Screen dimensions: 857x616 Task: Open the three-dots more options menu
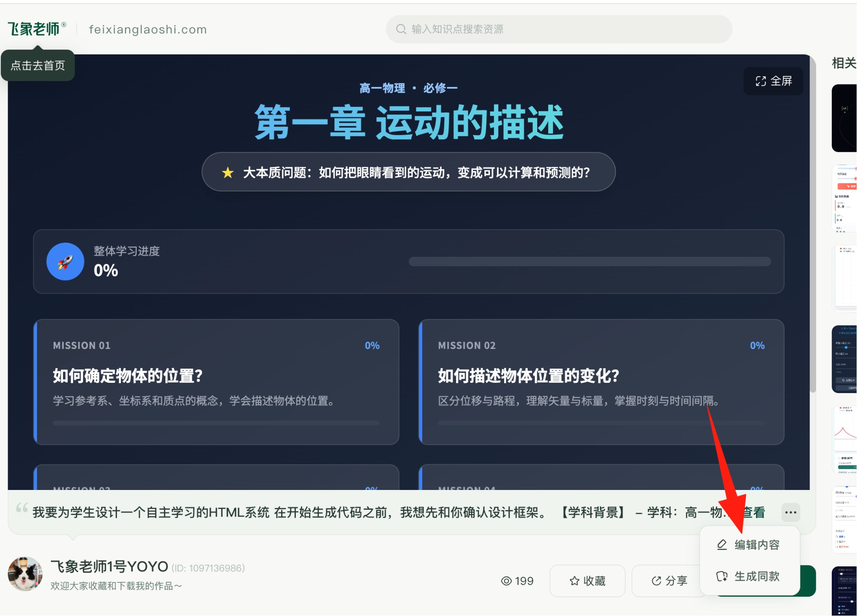(x=791, y=512)
